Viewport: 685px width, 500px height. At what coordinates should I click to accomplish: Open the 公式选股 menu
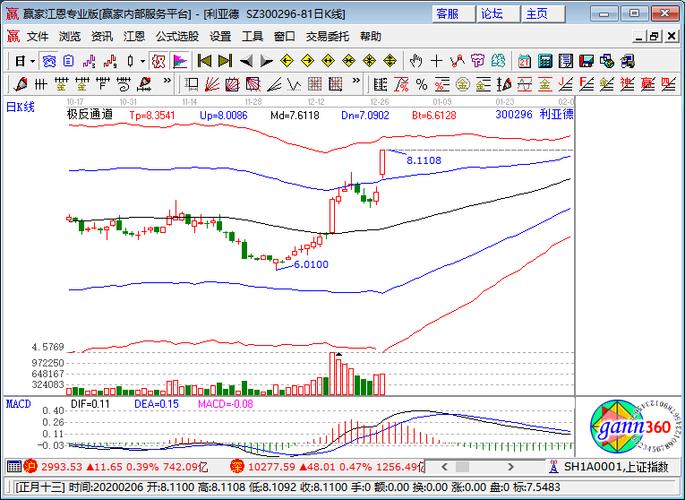[x=177, y=37]
